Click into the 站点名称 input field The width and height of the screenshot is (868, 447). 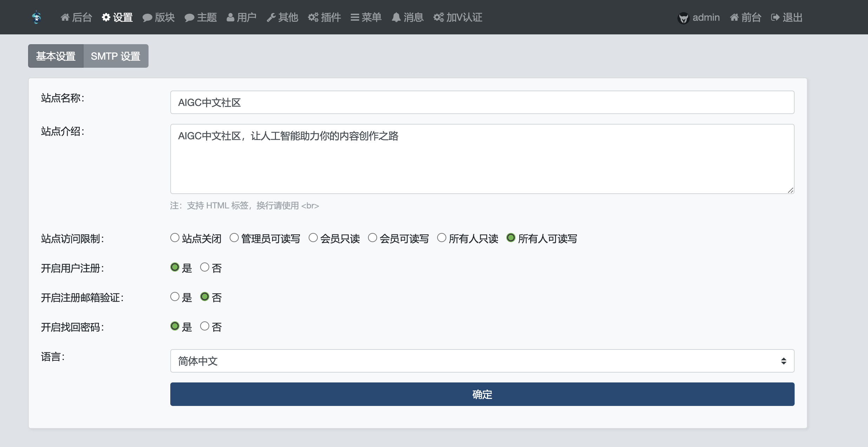coord(482,102)
